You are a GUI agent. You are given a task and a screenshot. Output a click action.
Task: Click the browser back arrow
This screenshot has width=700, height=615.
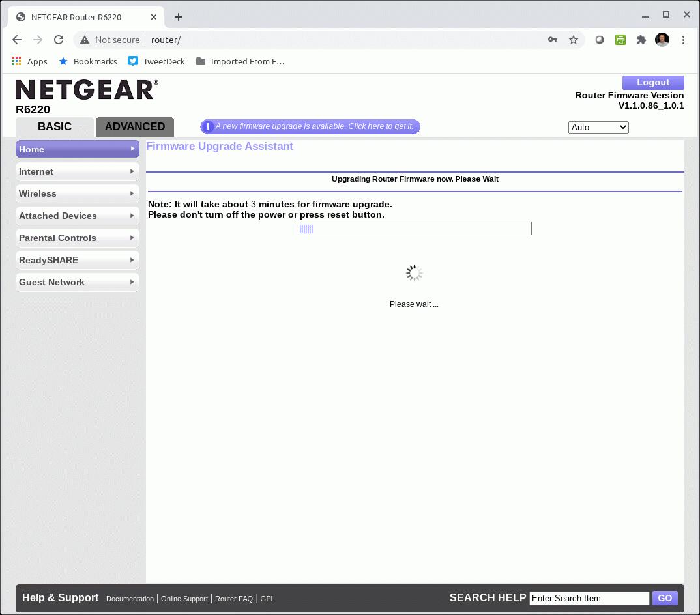pyautogui.click(x=17, y=40)
